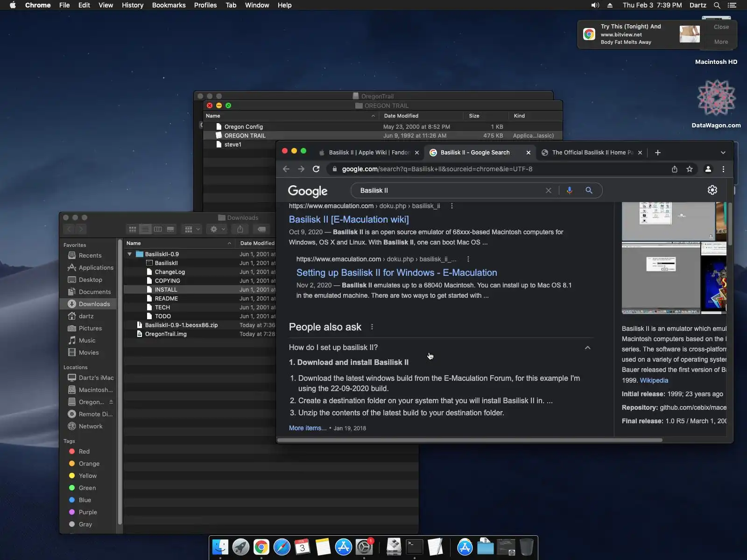This screenshot has height=560, width=747.
Task: Close the Google Search tab
Action: coord(529,153)
